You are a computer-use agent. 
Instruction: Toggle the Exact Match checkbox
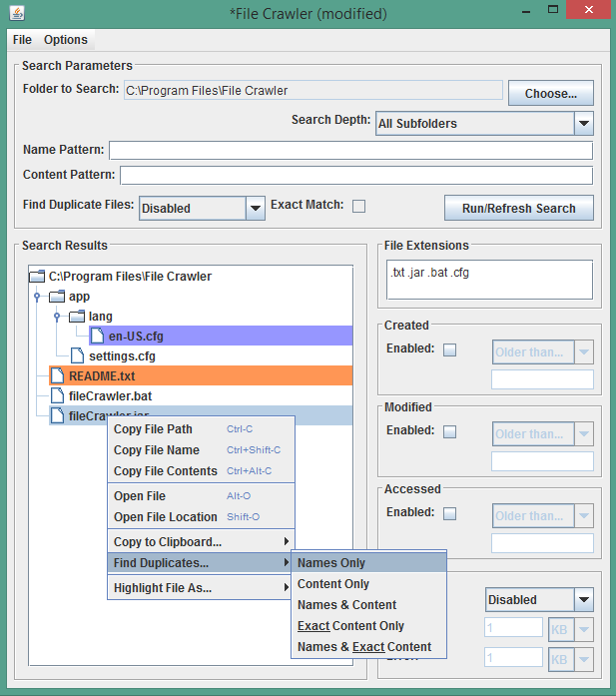pos(359,206)
